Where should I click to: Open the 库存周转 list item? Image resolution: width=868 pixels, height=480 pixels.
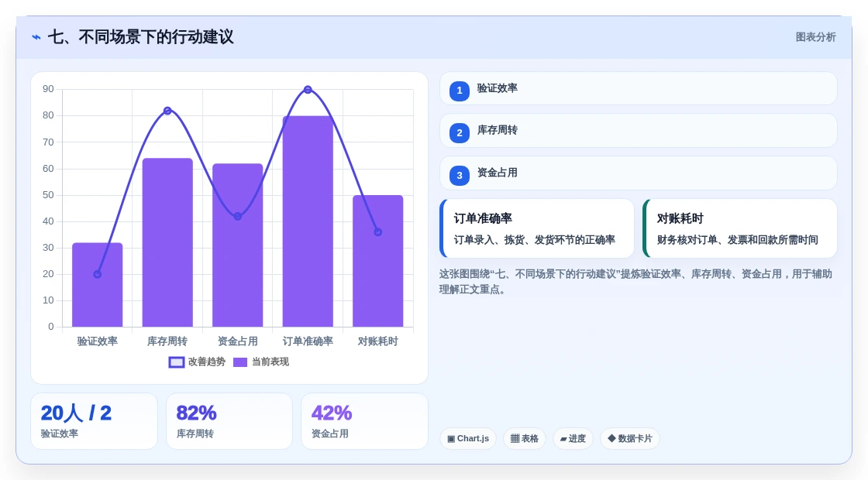639,131
